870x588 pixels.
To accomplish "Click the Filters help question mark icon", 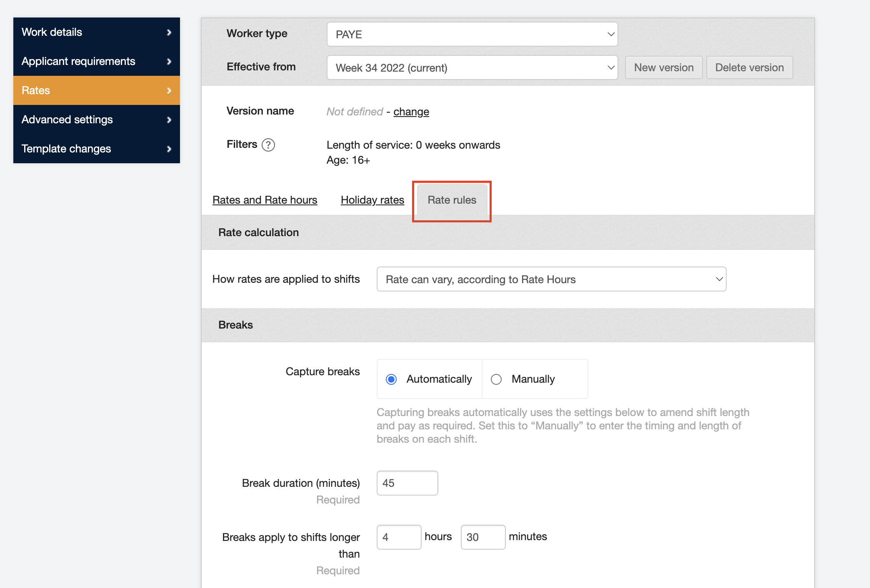I will pos(268,145).
